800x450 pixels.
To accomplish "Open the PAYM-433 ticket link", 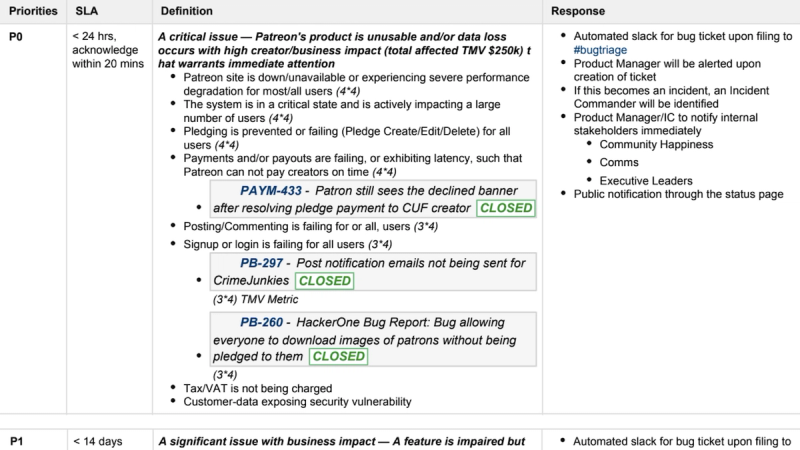I will [270, 191].
